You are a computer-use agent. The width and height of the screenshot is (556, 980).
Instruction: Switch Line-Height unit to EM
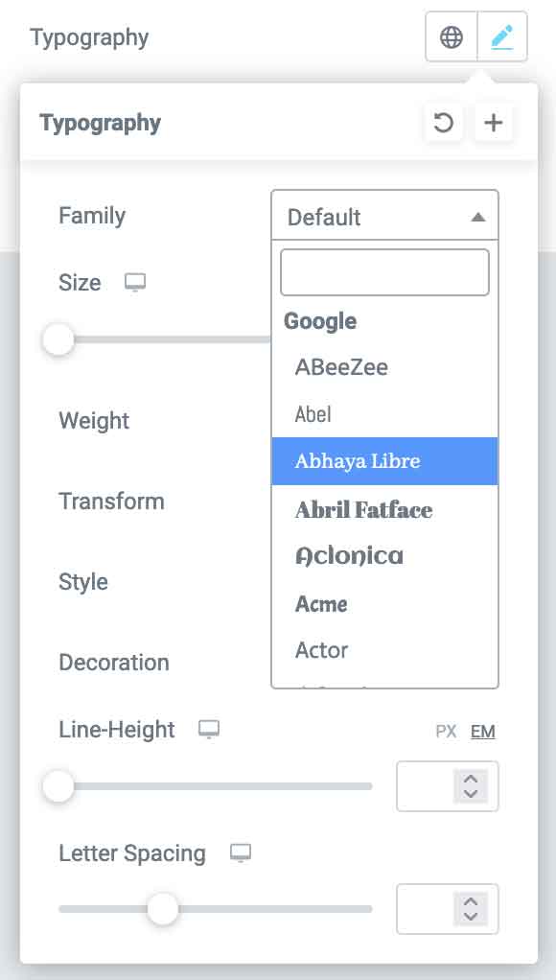tap(483, 732)
